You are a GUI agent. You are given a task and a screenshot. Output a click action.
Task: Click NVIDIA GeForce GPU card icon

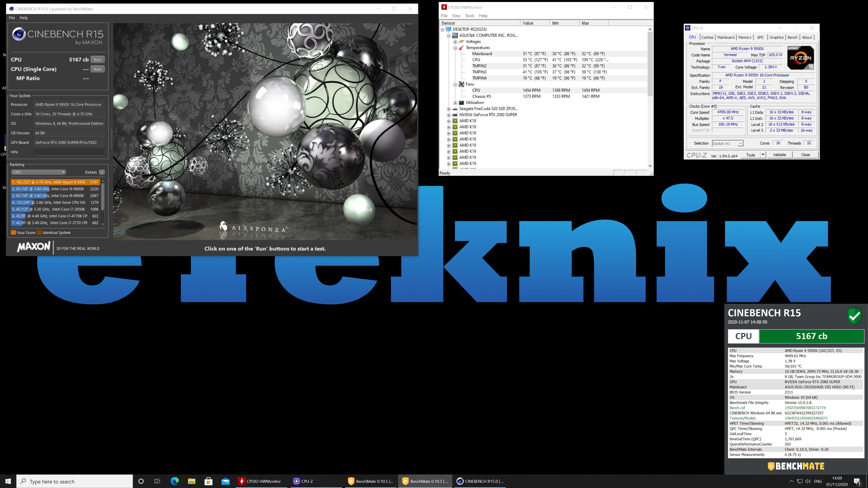(x=455, y=115)
